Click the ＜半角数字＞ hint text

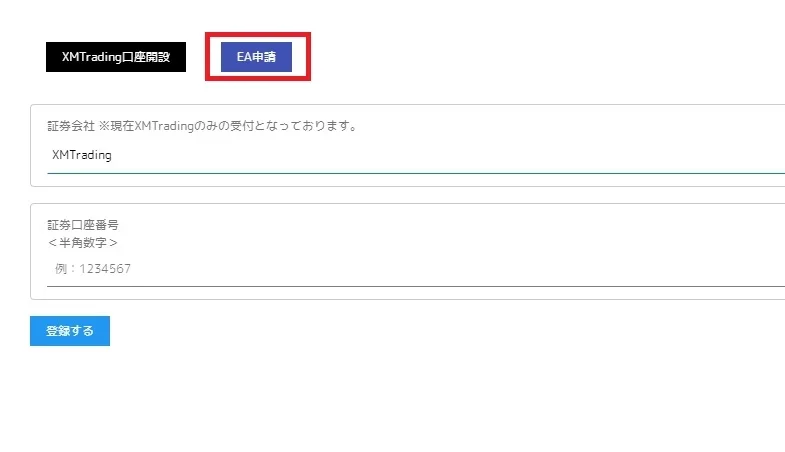(83, 243)
